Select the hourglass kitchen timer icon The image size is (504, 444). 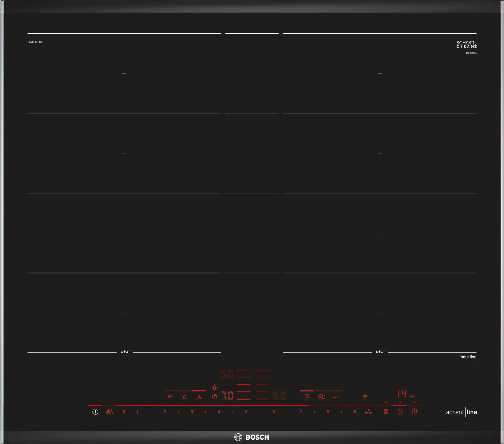386,412
